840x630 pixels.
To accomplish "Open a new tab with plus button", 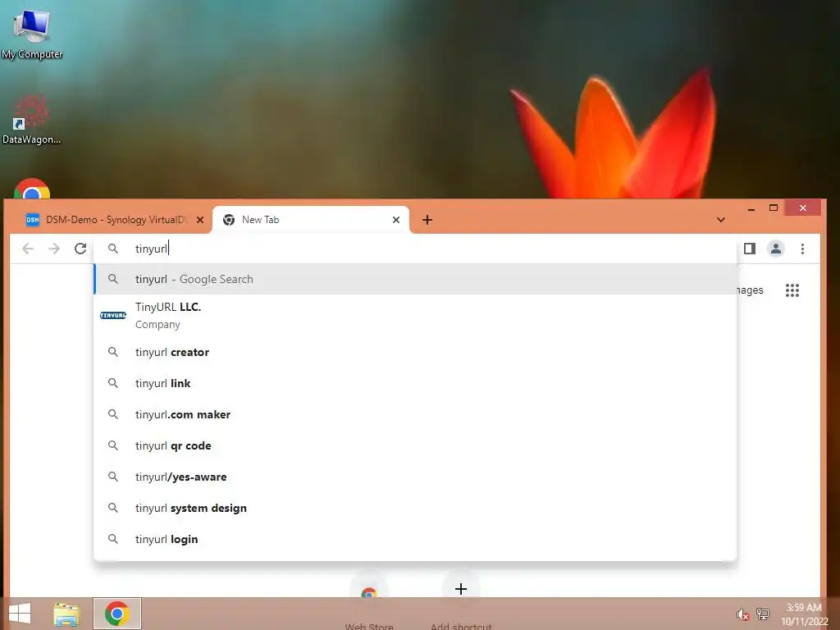I will click(x=427, y=220).
